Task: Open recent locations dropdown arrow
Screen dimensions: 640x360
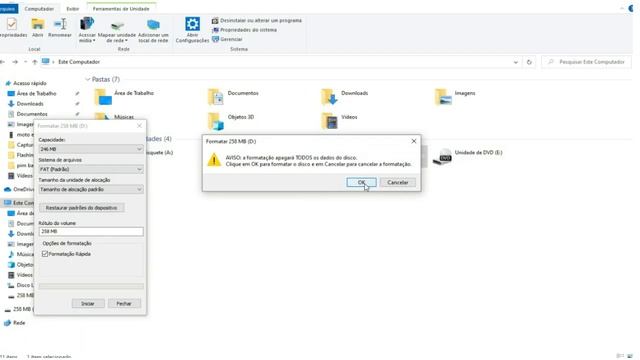Action: point(25,62)
